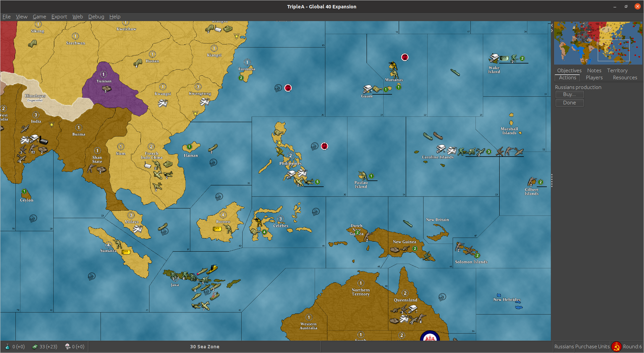Open the Debug menu
This screenshot has height=353, width=644.
pyautogui.click(x=96, y=16)
